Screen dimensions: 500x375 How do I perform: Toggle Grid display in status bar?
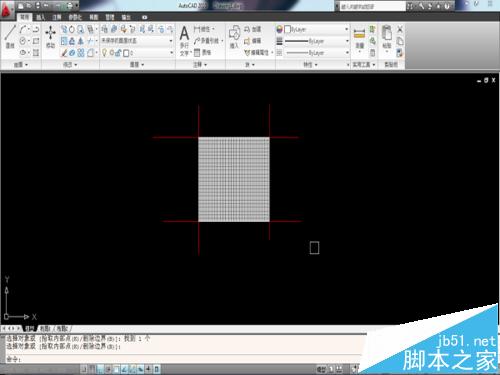pyautogui.click(x=92, y=369)
